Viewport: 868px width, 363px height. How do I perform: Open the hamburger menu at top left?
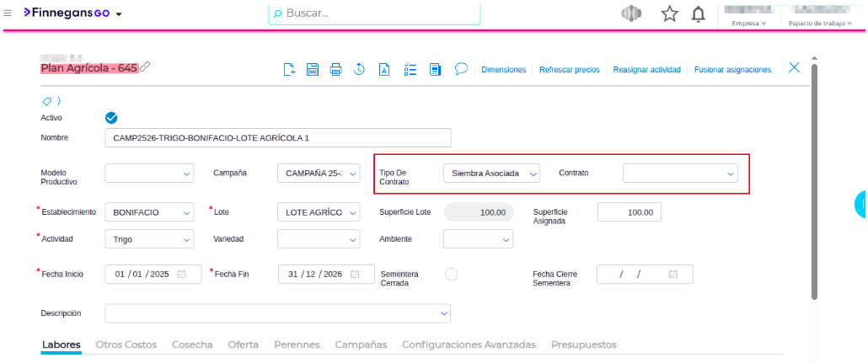pos(8,13)
